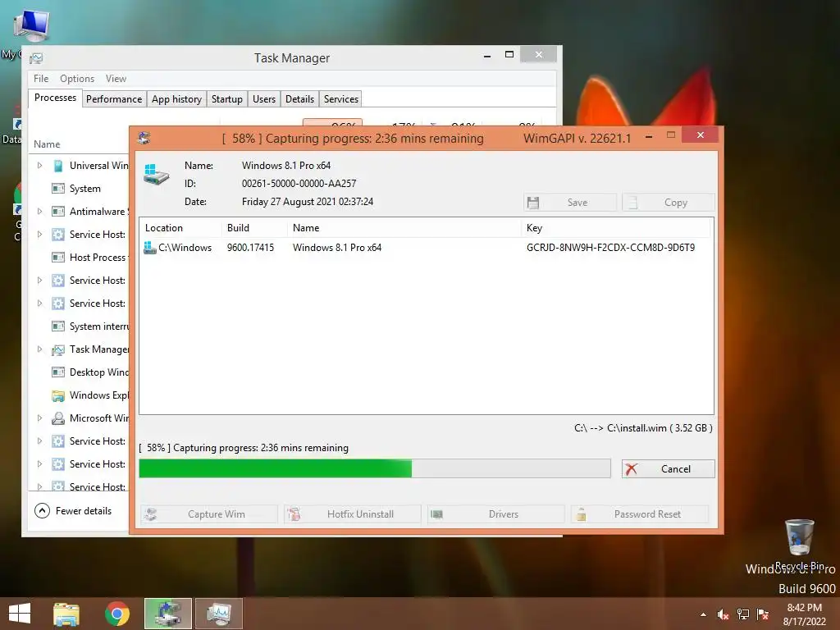Click the Task Manager process chart icon

58,349
